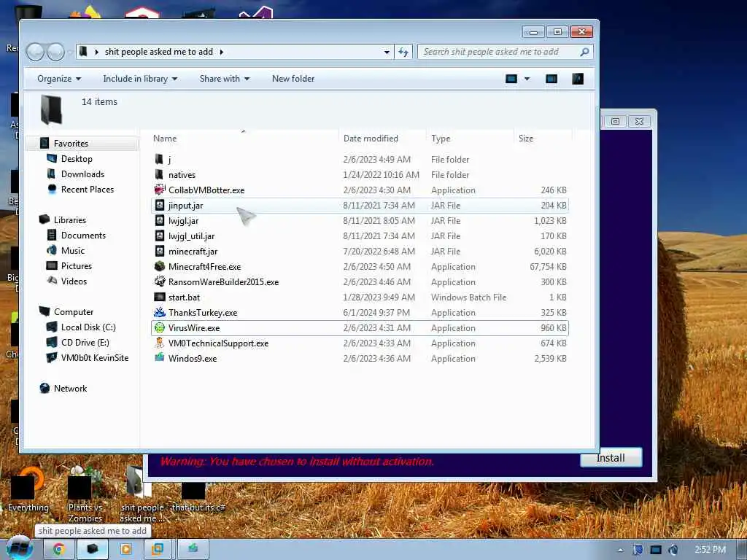Select the Minecraft4Free.exe file icon

(160, 266)
